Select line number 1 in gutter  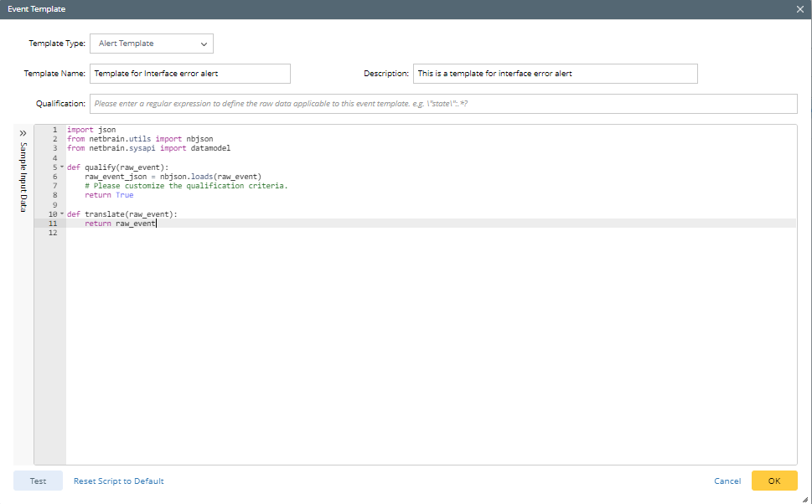(54, 130)
